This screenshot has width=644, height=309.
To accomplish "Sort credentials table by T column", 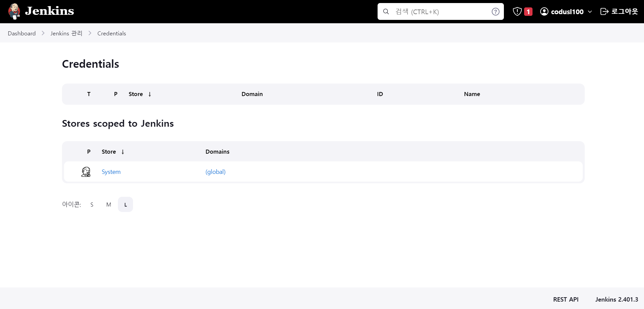I will 89,94.
